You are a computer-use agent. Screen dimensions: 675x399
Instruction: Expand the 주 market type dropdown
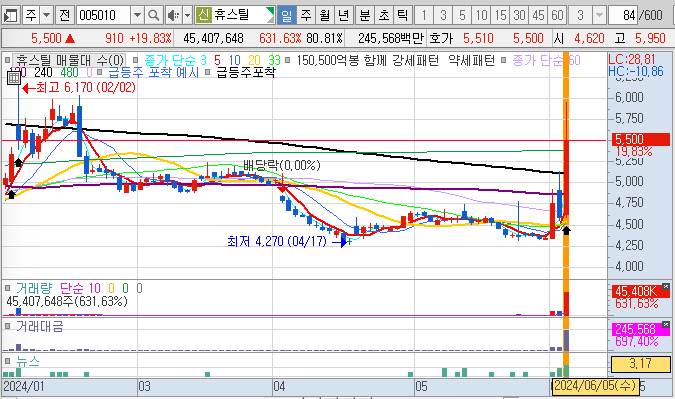(x=46, y=16)
